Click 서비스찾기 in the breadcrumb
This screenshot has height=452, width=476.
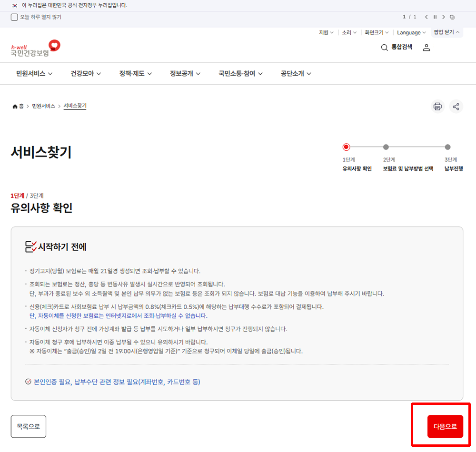(x=75, y=106)
